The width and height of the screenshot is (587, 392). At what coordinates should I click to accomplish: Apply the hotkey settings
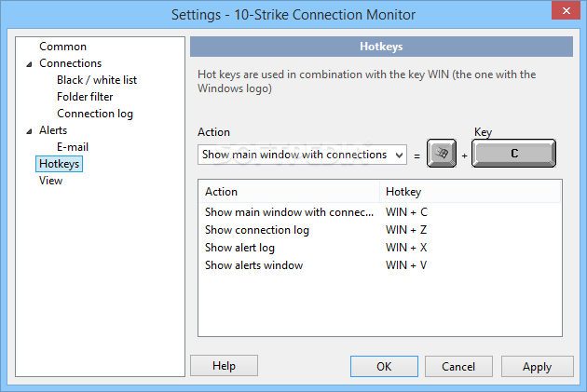[538, 366]
